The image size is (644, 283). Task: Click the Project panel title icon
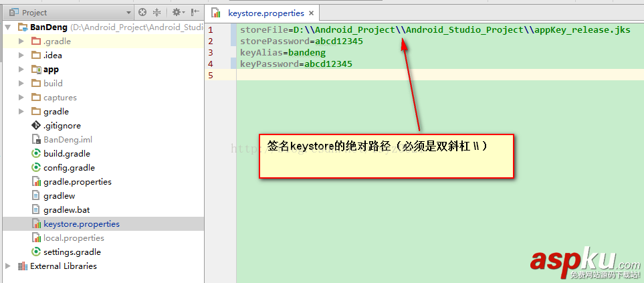(x=14, y=12)
